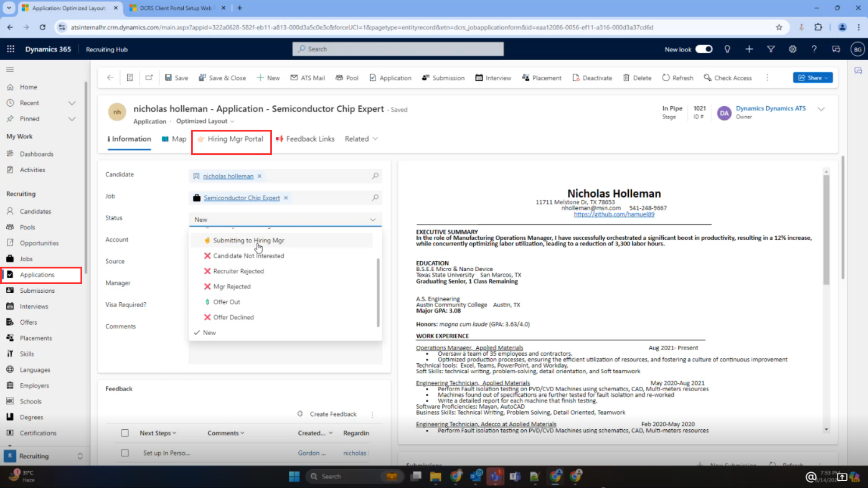This screenshot has width=868, height=488.
Task: Open the Related tab dropdown
Action: click(361, 139)
